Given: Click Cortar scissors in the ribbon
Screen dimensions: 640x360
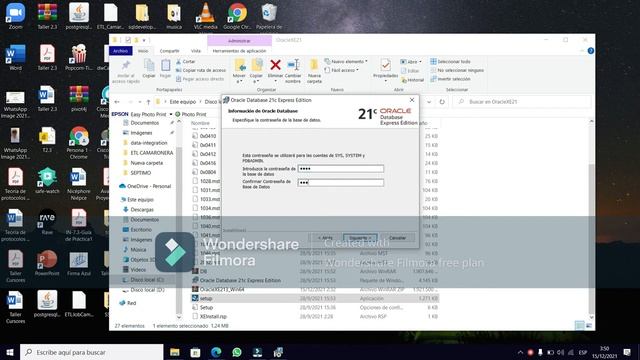Looking at the screenshot, I should click(186, 62).
